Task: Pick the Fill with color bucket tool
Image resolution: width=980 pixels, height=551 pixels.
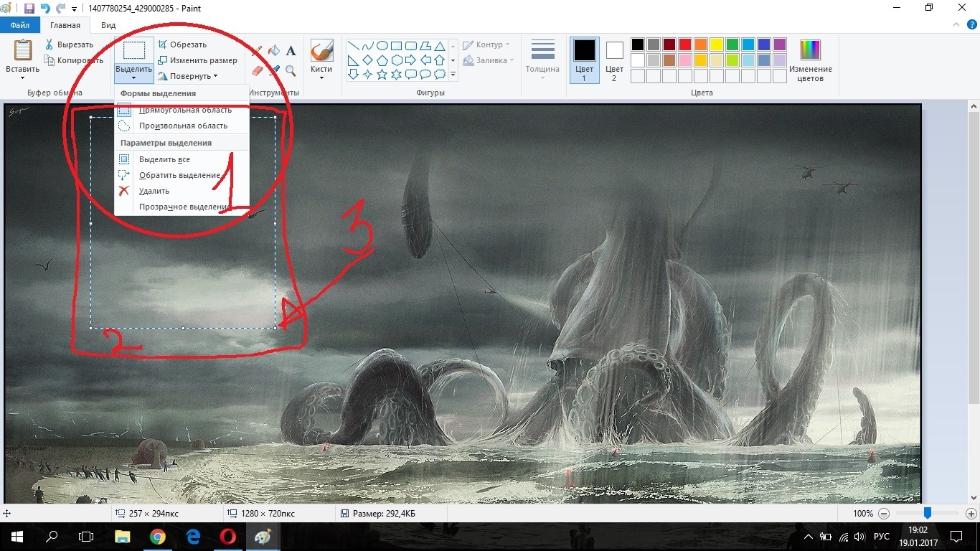Action: coord(274,51)
